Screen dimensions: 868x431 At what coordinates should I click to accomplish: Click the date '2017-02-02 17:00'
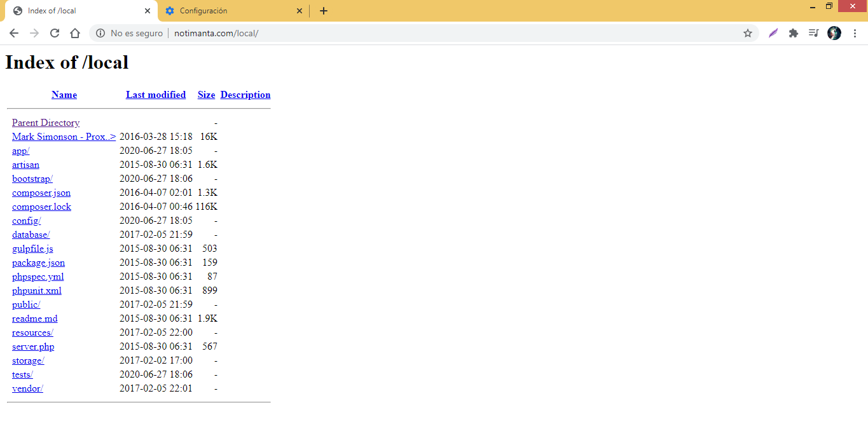156,360
